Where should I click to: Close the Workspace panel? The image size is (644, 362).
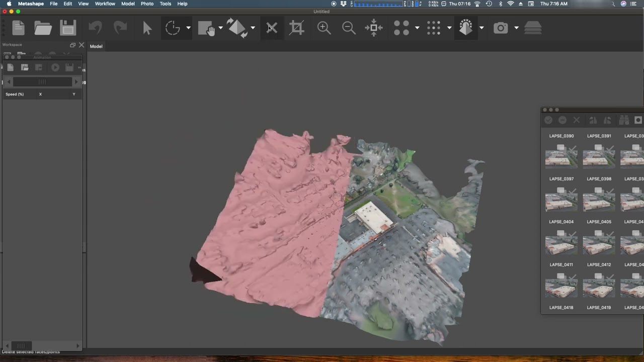(x=82, y=45)
